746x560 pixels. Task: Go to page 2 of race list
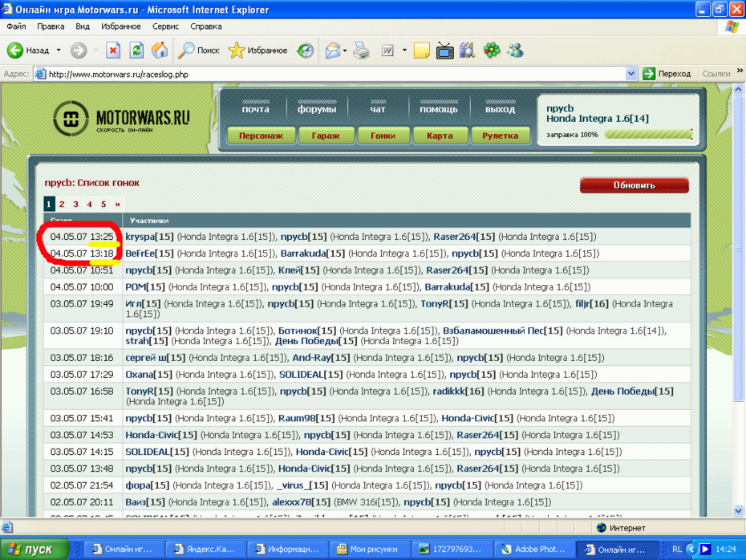coord(62,205)
